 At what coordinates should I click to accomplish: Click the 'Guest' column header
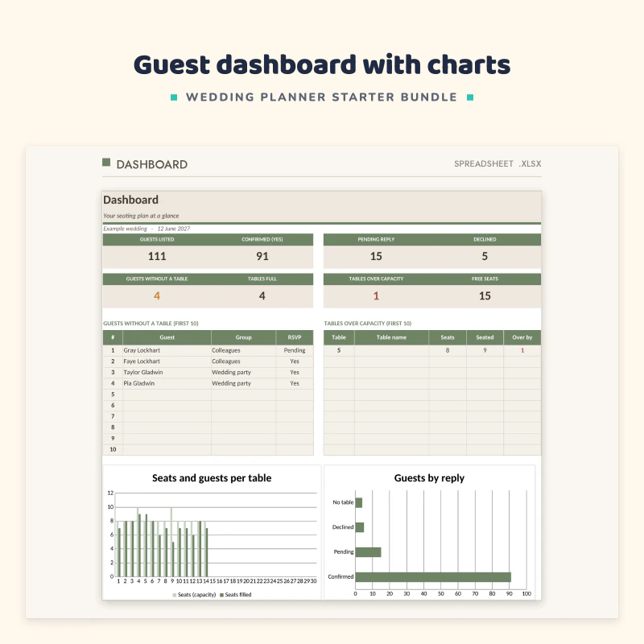(167, 337)
